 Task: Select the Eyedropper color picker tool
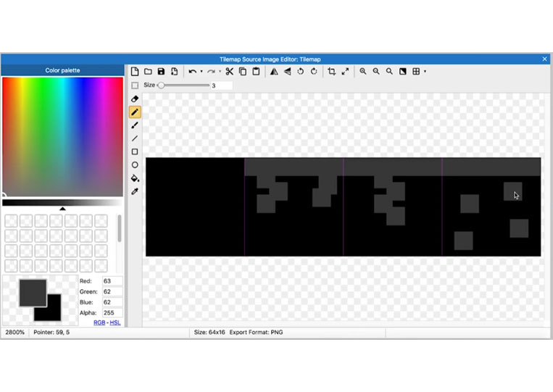[x=135, y=191]
